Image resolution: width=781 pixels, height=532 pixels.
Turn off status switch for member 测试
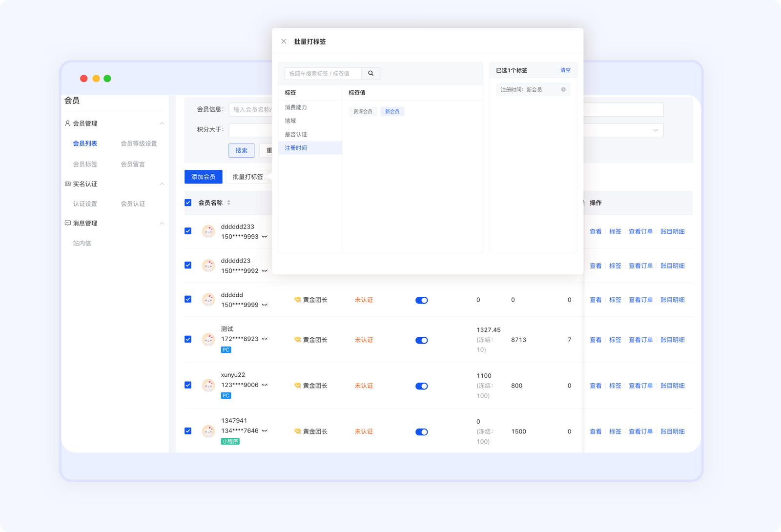[x=421, y=340]
